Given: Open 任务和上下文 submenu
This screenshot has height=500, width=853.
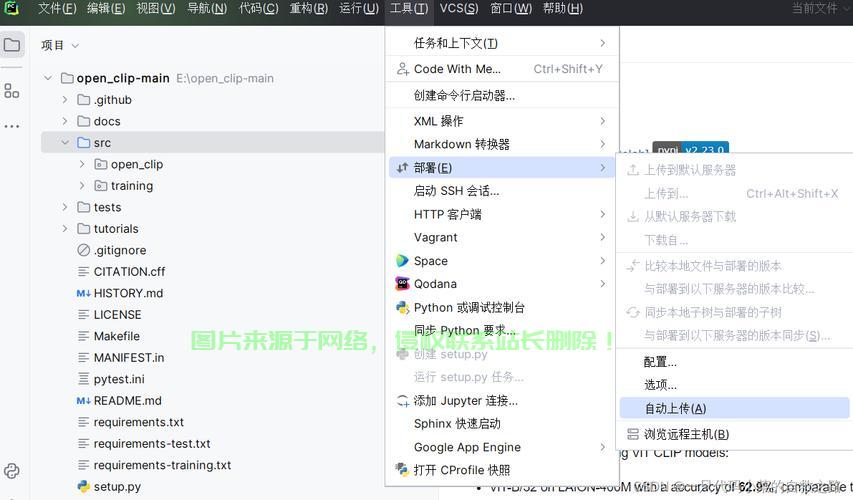Looking at the screenshot, I should (502, 43).
